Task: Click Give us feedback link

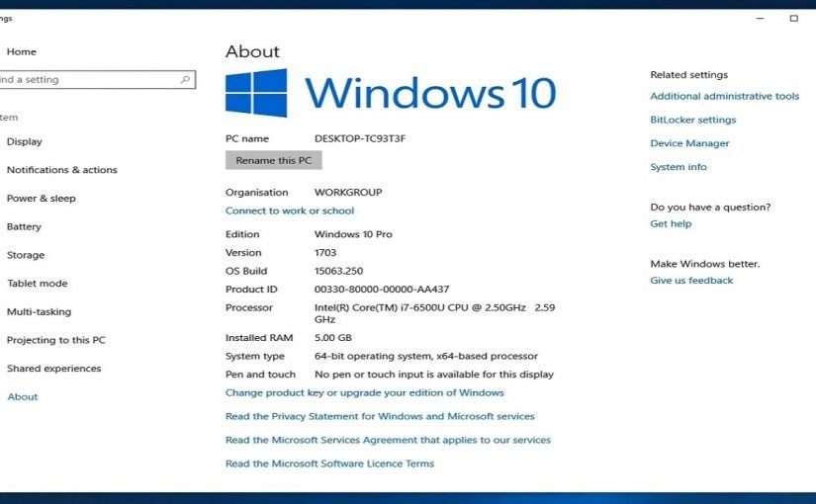Action: 691,281
